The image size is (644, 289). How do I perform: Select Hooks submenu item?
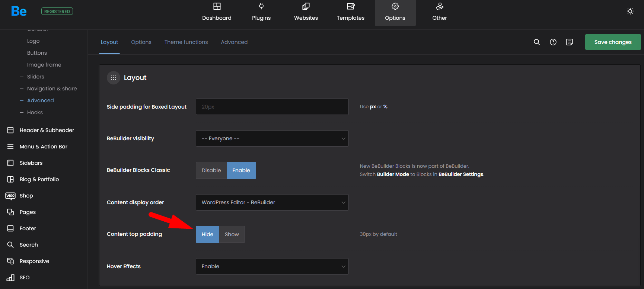35,112
